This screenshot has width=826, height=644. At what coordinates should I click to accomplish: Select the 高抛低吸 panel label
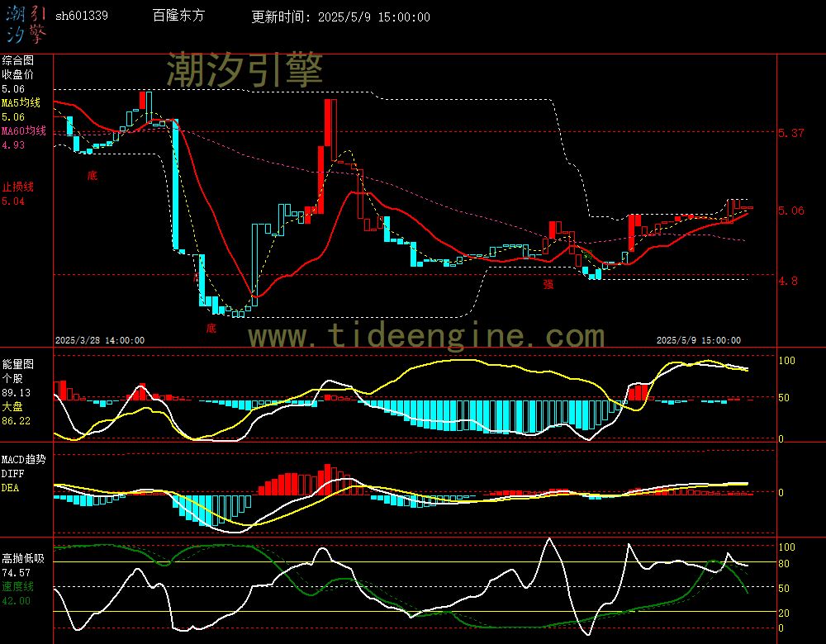tap(22, 559)
